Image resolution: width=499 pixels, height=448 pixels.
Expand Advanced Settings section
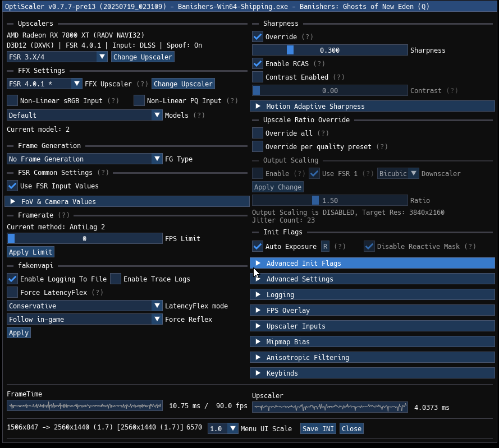coord(372,279)
